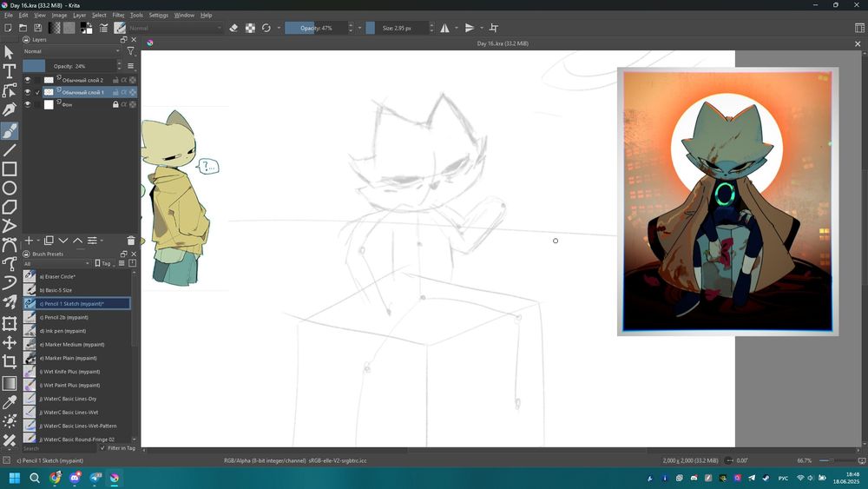Select the Multibrush tool
Screen dimensions: 868x489
[9, 302]
